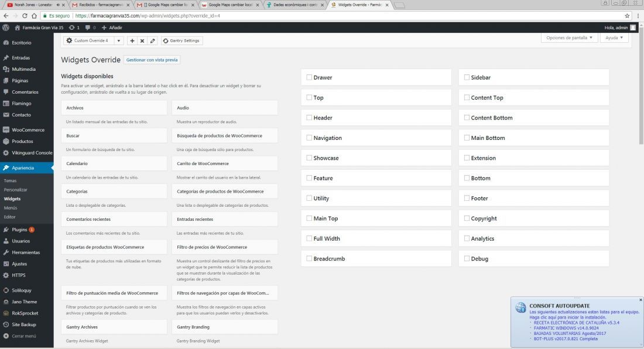Screen dimensions: 644x349
Task: Check the Drawer position checkbox
Action: (x=309, y=77)
